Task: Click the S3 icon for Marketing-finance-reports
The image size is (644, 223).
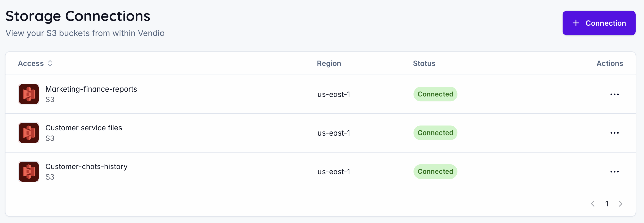Action: tap(29, 94)
